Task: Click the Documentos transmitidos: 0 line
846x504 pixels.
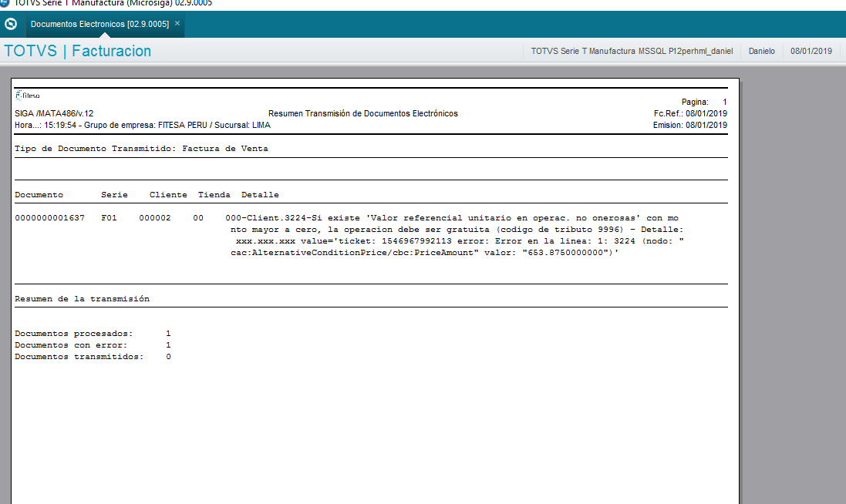Action: [x=93, y=357]
